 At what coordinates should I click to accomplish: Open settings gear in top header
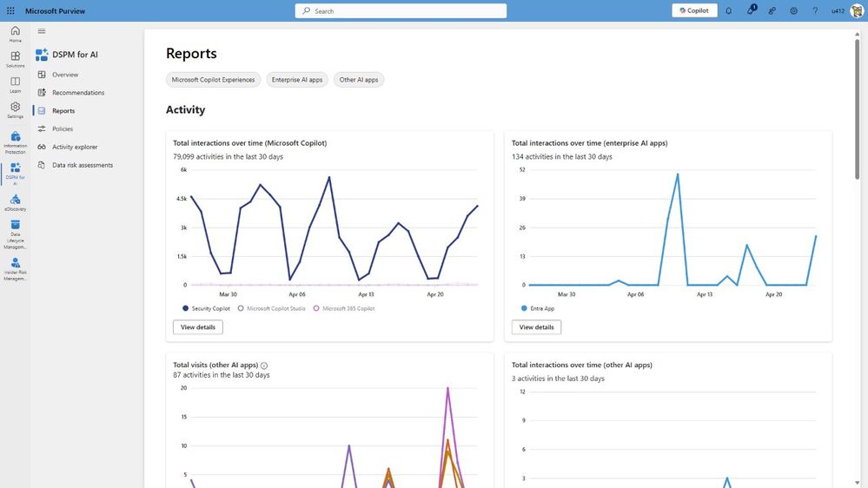pyautogui.click(x=793, y=10)
